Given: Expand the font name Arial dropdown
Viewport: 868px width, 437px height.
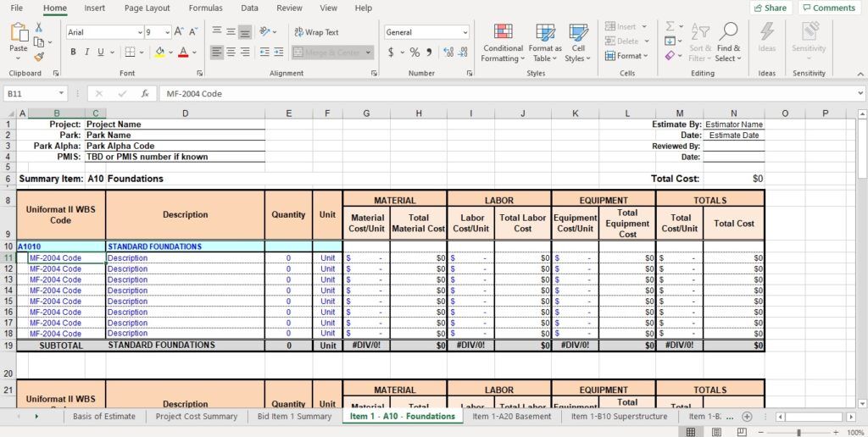Looking at the screenshot, I should [x=140, y=32].
